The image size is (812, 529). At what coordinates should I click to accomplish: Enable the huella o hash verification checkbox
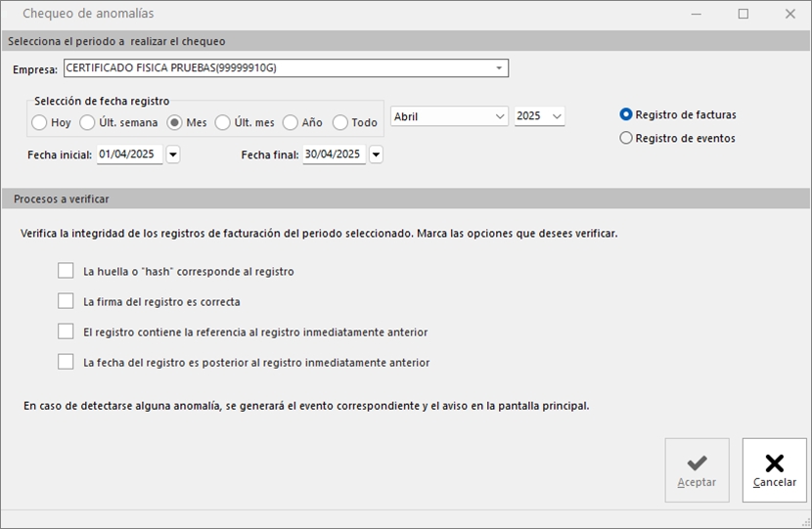click(x=66, y=271)
